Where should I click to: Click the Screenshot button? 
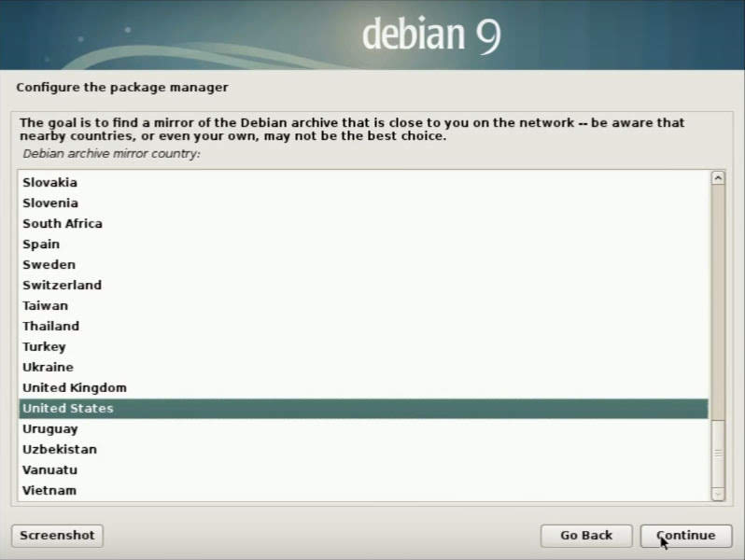click(57, 536)
